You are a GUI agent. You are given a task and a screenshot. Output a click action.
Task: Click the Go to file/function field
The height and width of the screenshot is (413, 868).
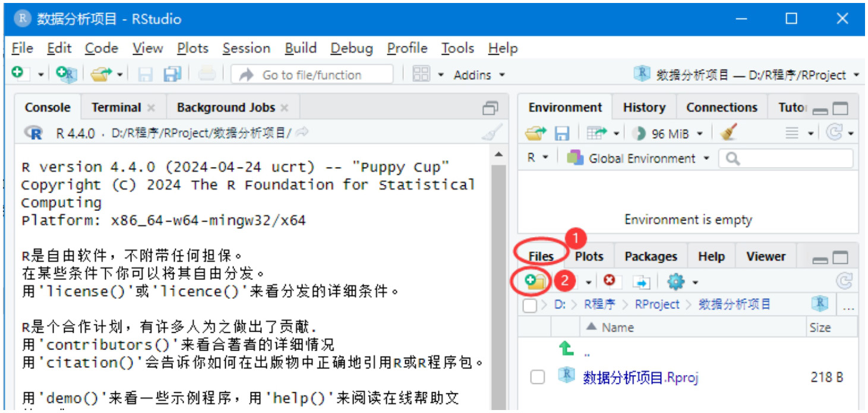pyautogui.click(x=312, y=75)
